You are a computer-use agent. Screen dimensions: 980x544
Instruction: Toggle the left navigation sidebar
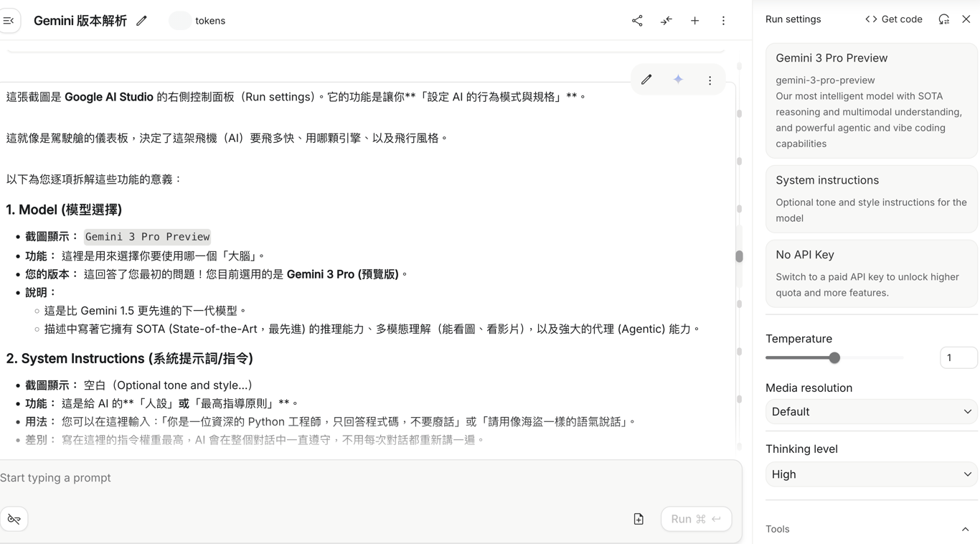[x=9, y=21]
